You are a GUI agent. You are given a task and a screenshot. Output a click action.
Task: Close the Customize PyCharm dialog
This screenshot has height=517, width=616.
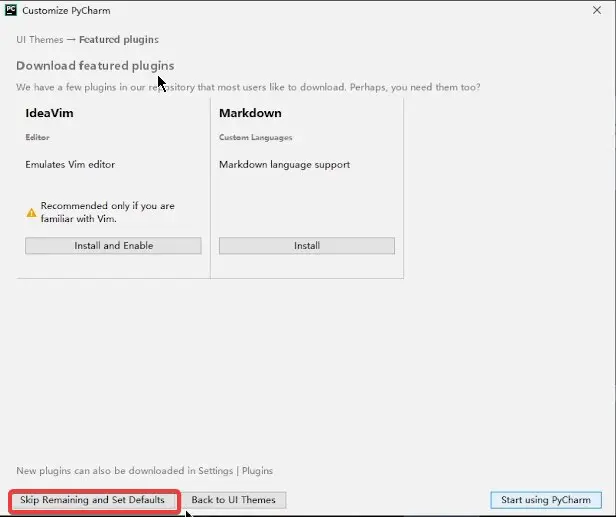pyautogui.click(x=597, y=10)
